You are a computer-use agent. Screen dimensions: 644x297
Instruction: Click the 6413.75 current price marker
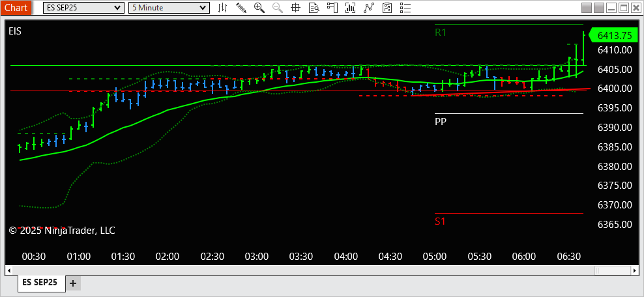(x=614, y=36)
